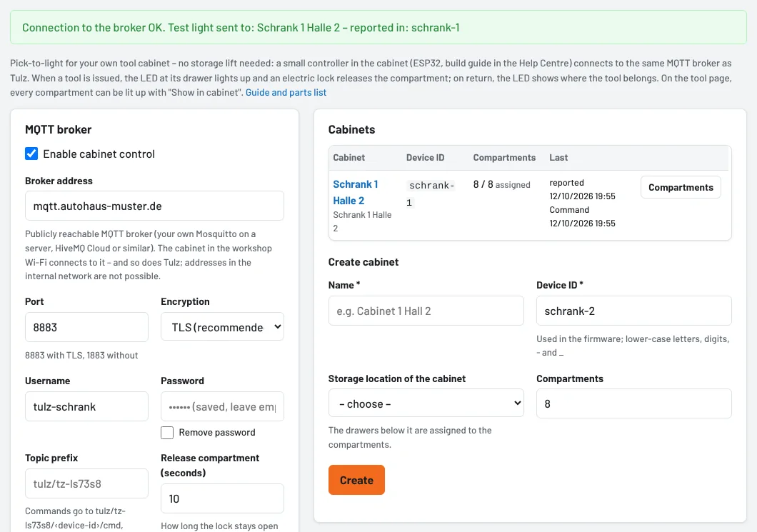Click the new cabinet Name field
Screen dimensions: 757x532
(x=426, y=311)
